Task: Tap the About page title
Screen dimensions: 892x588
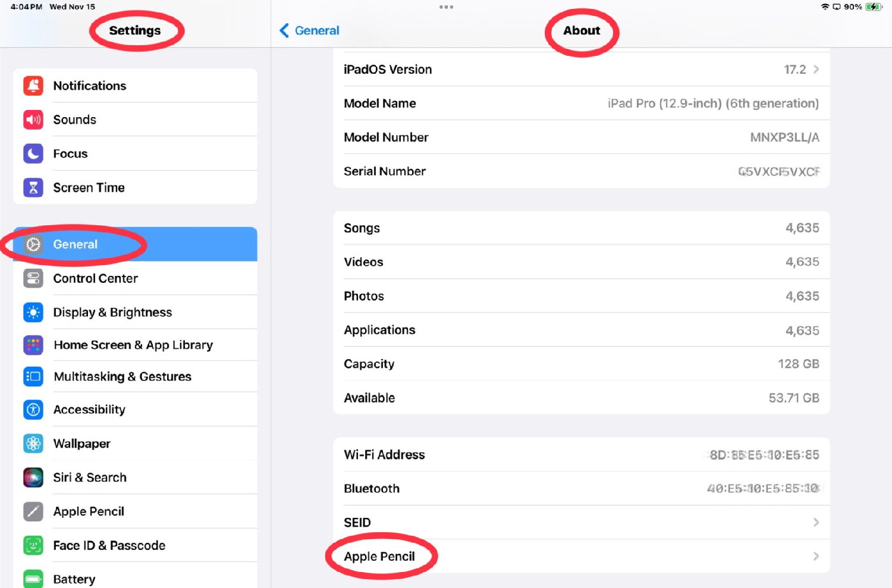Action: click(x=582, y=30)
